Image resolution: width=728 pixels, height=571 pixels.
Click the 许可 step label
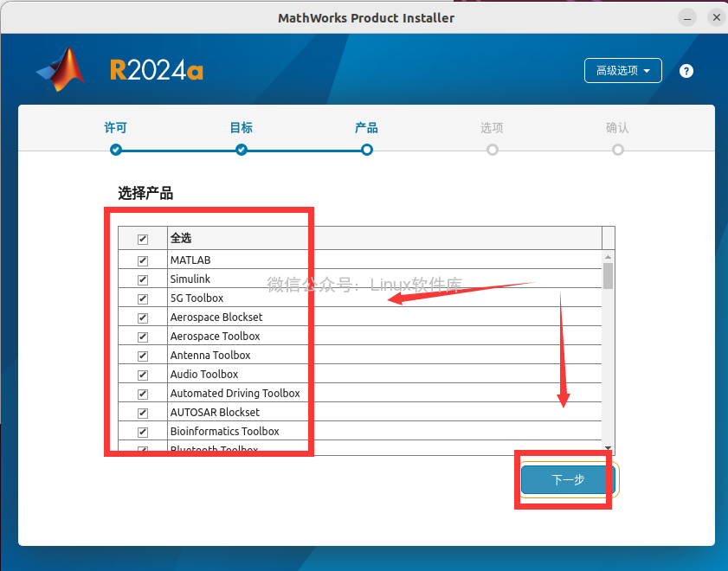coord(115,127)
